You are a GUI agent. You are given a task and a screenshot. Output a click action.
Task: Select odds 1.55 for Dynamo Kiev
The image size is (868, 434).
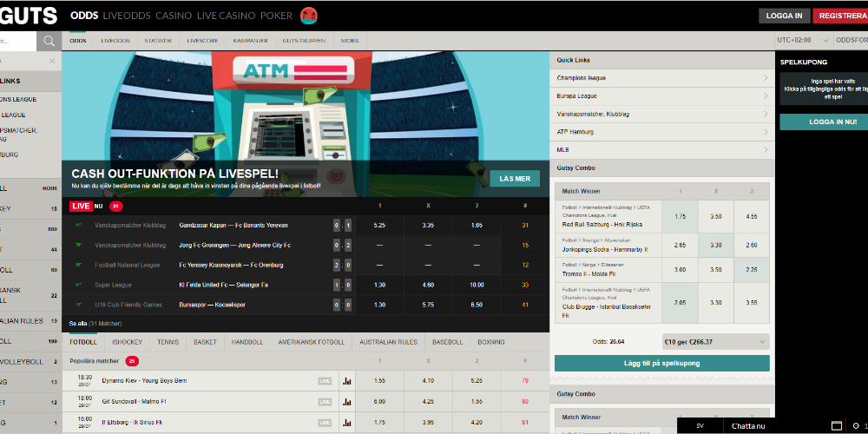[x=380, y=381]
